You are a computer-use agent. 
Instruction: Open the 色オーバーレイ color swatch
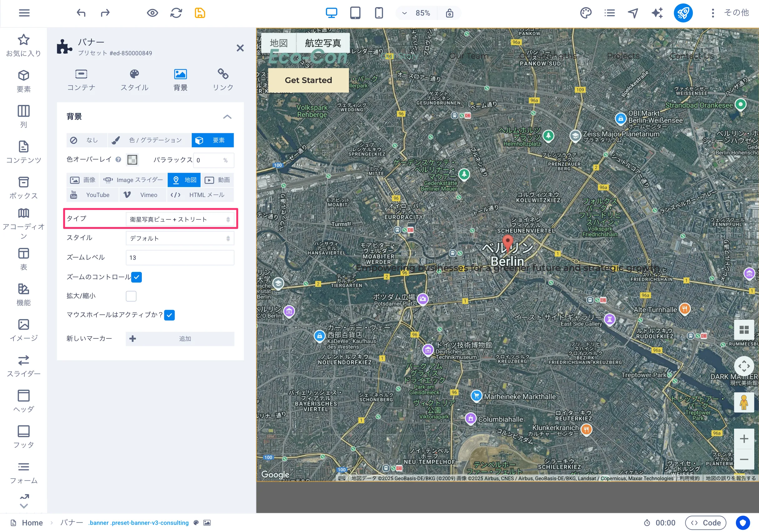coord(132,160)
